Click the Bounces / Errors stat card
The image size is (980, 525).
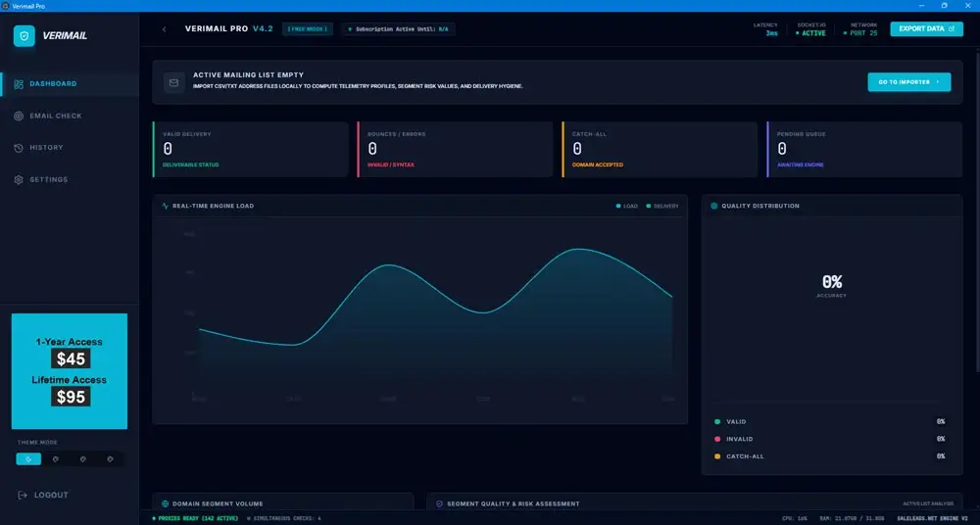pos(455,150)
